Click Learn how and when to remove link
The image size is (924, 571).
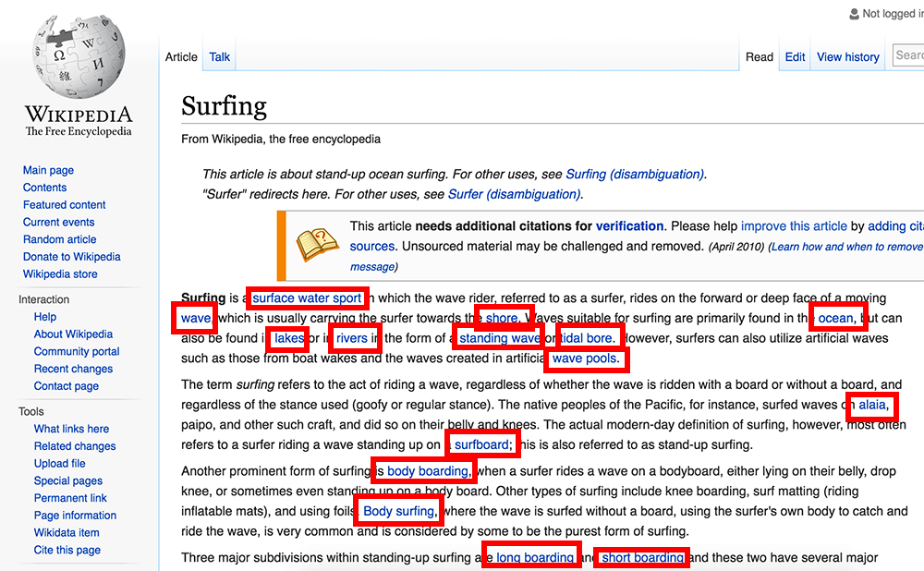[847, 247]
